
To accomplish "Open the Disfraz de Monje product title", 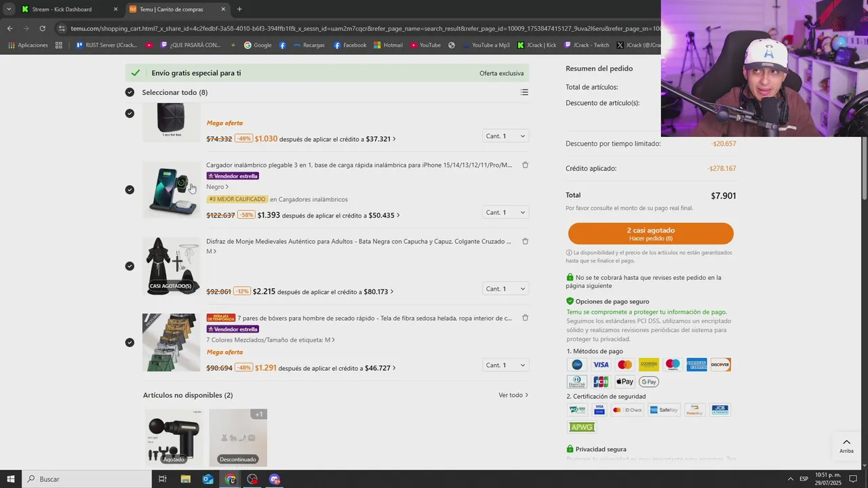I will (x=359, y=241).
